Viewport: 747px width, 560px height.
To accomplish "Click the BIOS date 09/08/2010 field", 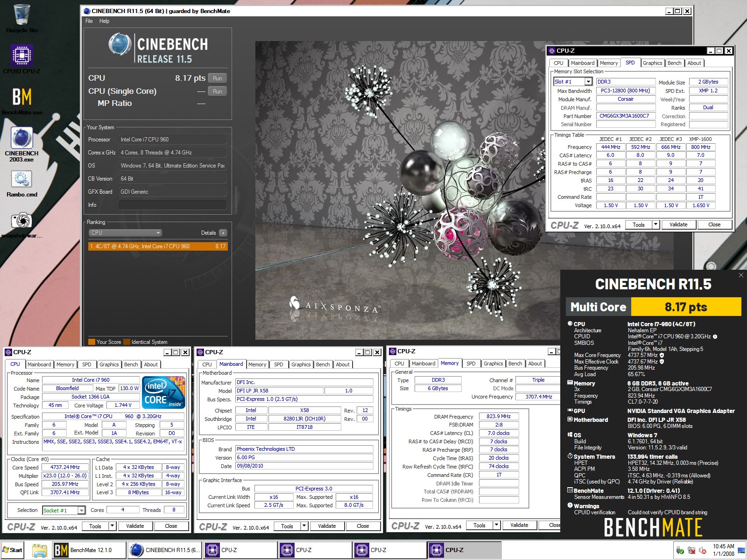I will click(x=304, y=466).
